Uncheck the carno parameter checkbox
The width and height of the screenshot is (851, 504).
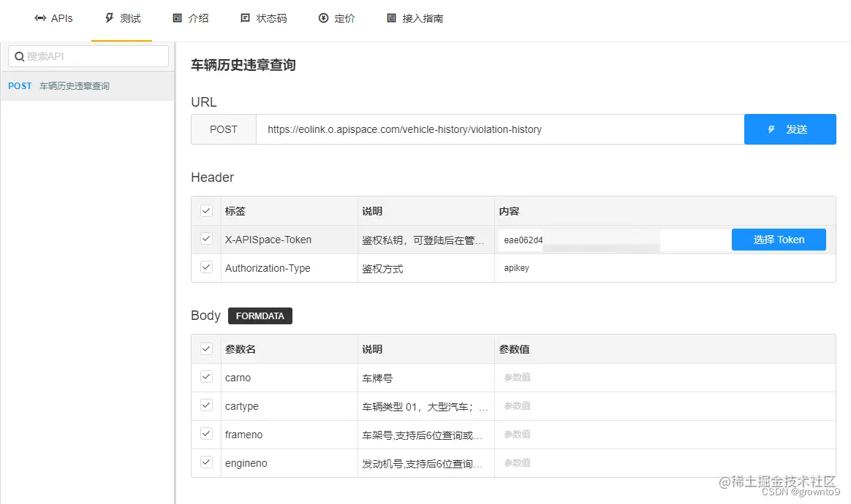coord(206,376)
